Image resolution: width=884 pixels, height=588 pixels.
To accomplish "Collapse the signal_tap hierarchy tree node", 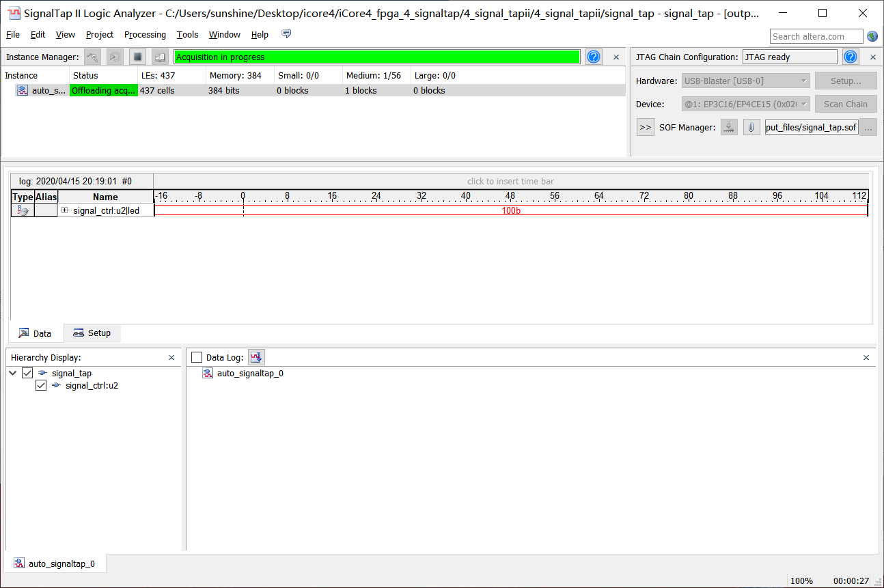I will [x=13, y=373].
